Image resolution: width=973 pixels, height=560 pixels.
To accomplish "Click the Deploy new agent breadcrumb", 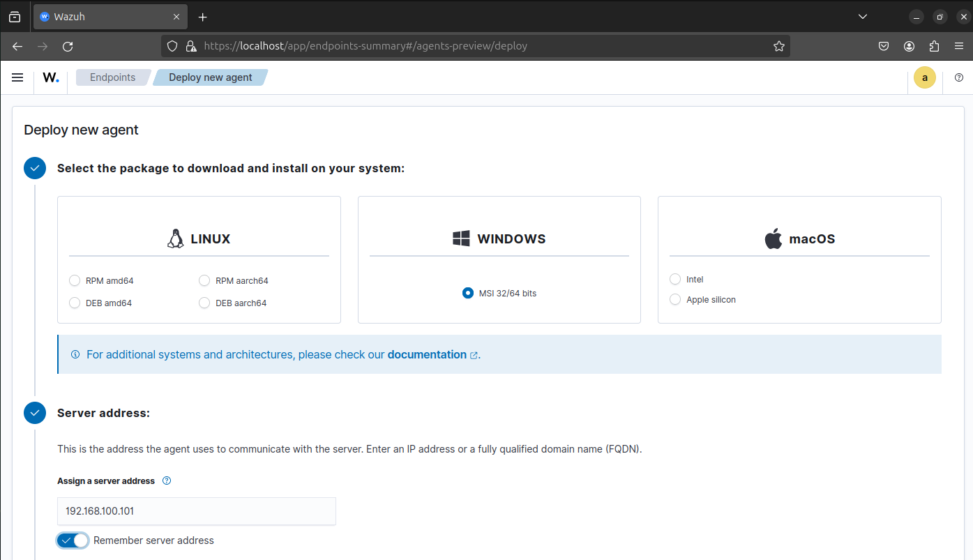I will [x=211, y=77].
